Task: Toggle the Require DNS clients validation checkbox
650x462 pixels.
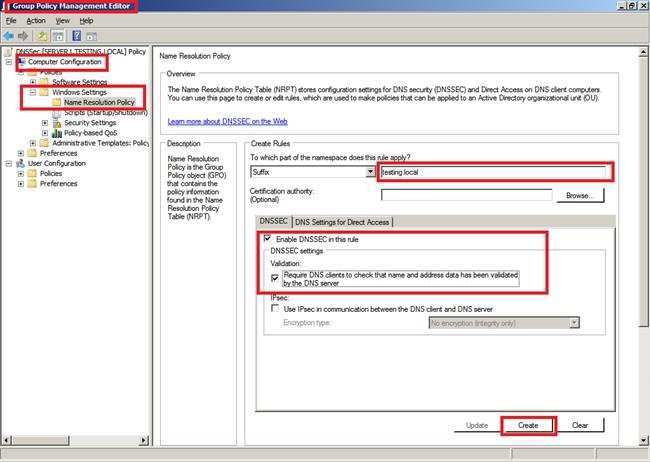Action: (274, 278)
